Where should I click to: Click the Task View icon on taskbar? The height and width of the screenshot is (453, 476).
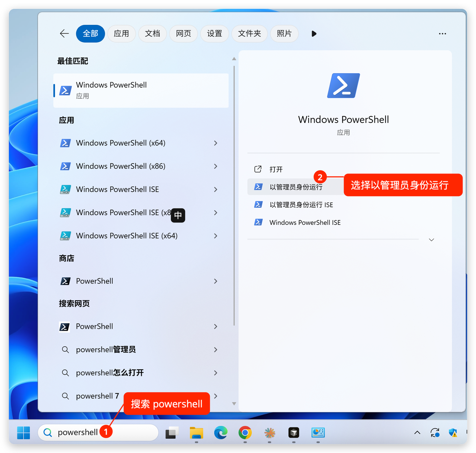(172, 433)
